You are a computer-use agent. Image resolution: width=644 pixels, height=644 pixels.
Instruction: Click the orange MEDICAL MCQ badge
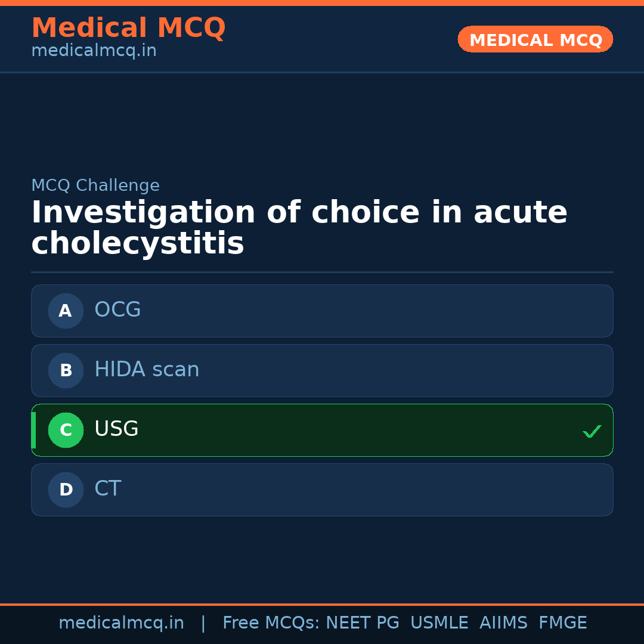(x=535, y=39)
